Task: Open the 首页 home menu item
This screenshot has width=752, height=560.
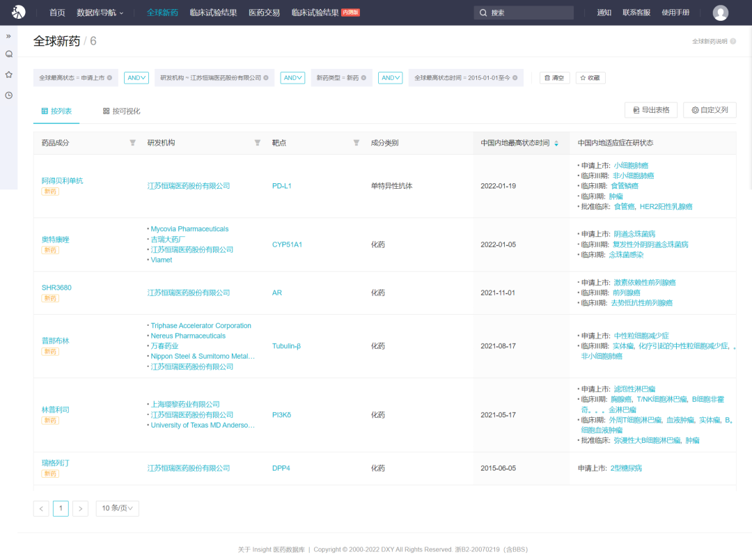Action: pyautogui.click(x=57, y=13)
